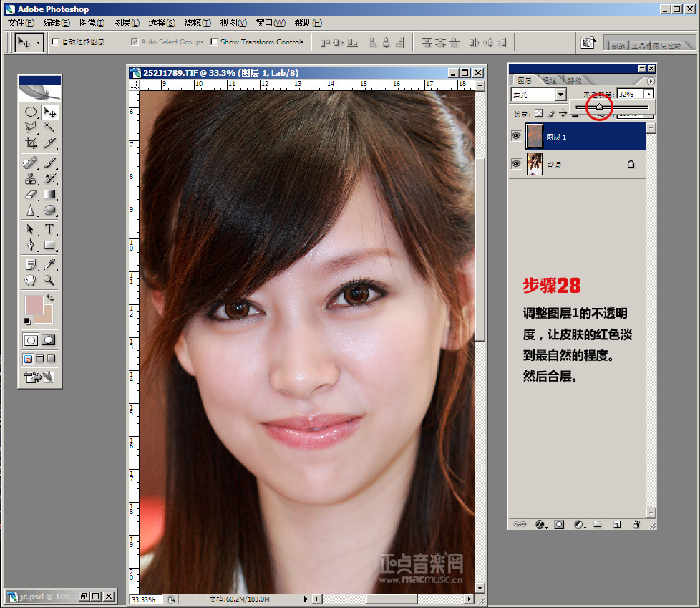Image resolution: width=700 pixels, height=608 pixels.
Task: Add a layer mask from Layers panel
Action: click(x=559, y=524)
